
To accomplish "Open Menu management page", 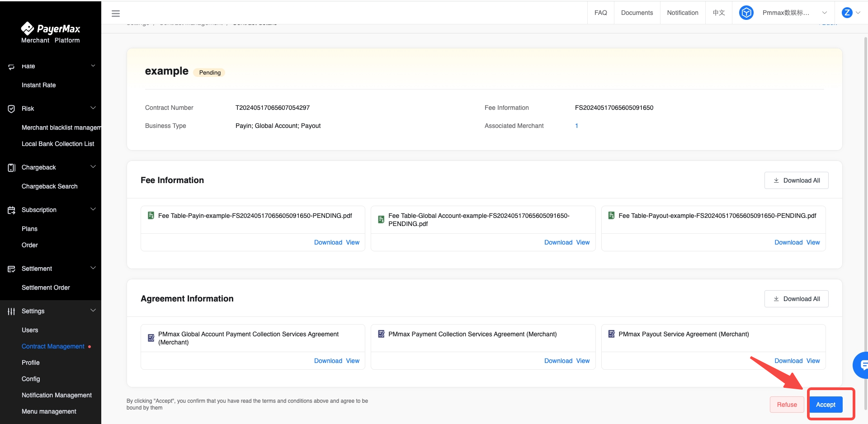I will click(x=49, y=411).
